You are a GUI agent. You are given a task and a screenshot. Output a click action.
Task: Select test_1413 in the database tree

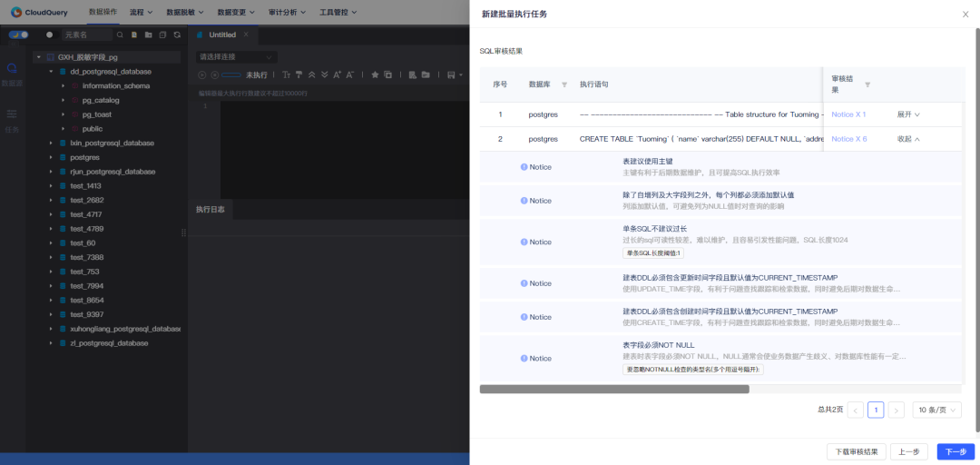click(85, 186)
